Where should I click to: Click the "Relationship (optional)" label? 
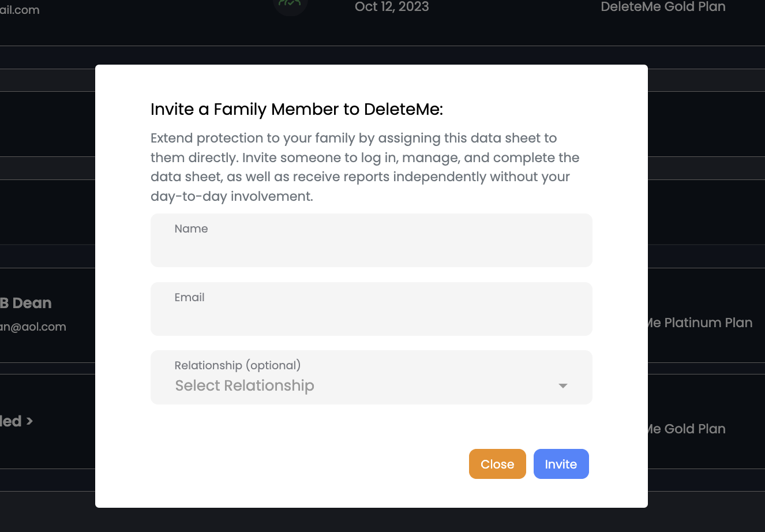[x=237, y=365]
